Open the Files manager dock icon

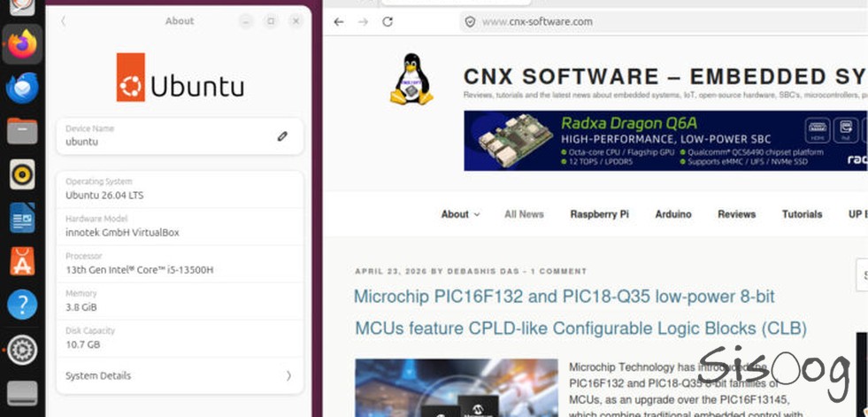(22, 132)
